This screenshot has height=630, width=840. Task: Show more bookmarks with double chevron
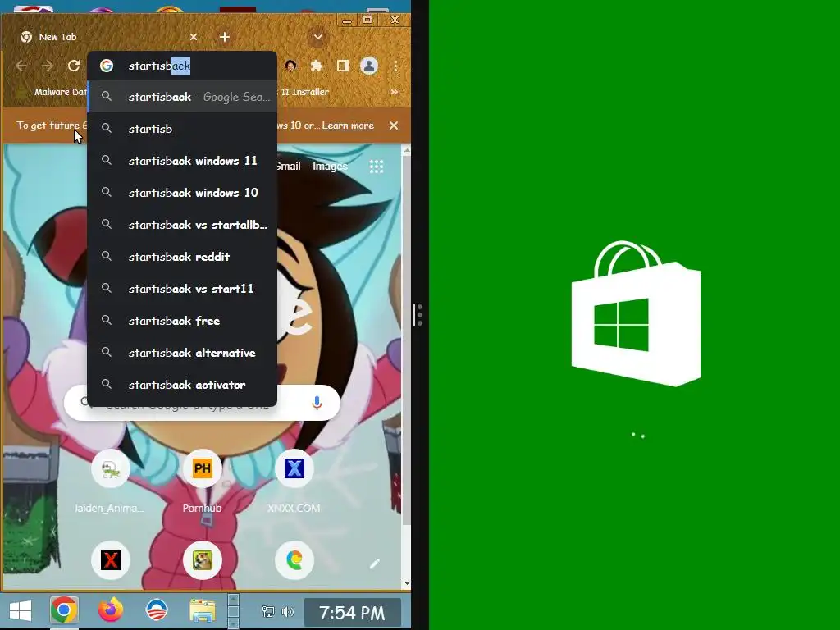[x=395, y=92]
